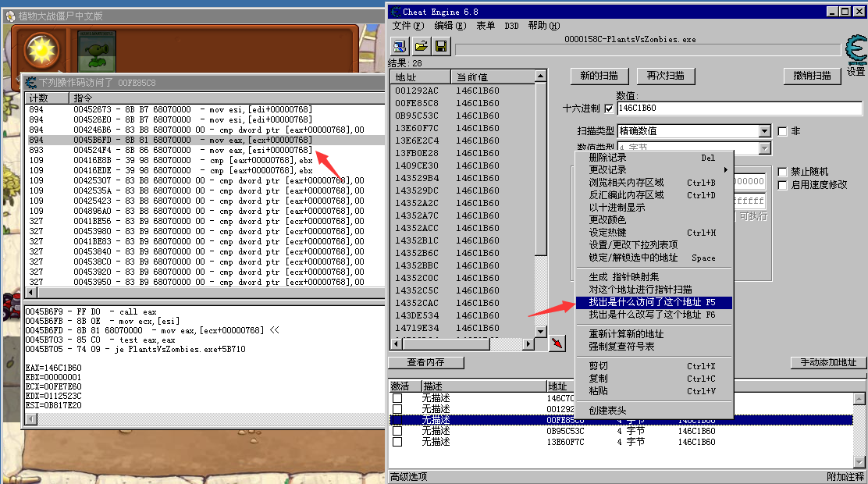Image resolution: width=868 pixels, height=484 pixels.
Task: Click results list horizontal scroll left arrow
Action: coord(397,344)
